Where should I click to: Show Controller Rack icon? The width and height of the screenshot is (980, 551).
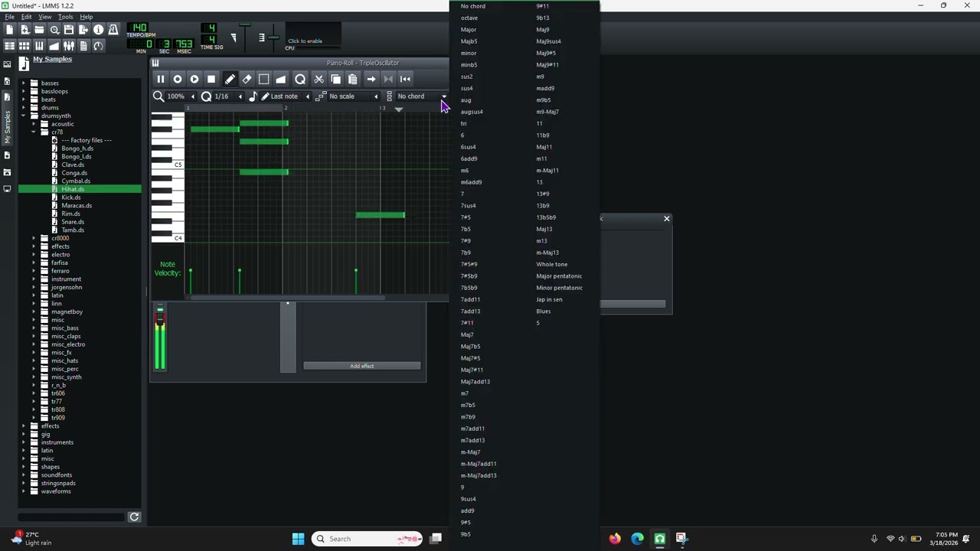click(98, 46)
